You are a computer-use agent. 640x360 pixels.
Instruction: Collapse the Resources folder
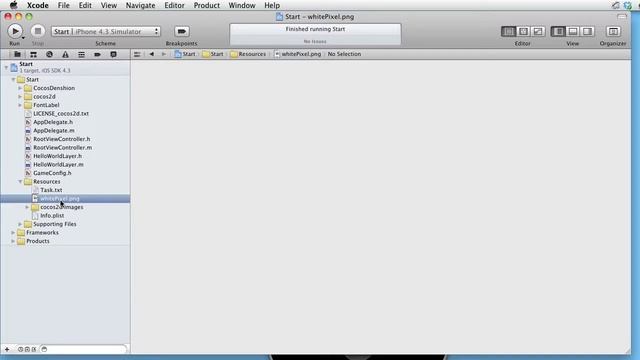click(20, 182)
